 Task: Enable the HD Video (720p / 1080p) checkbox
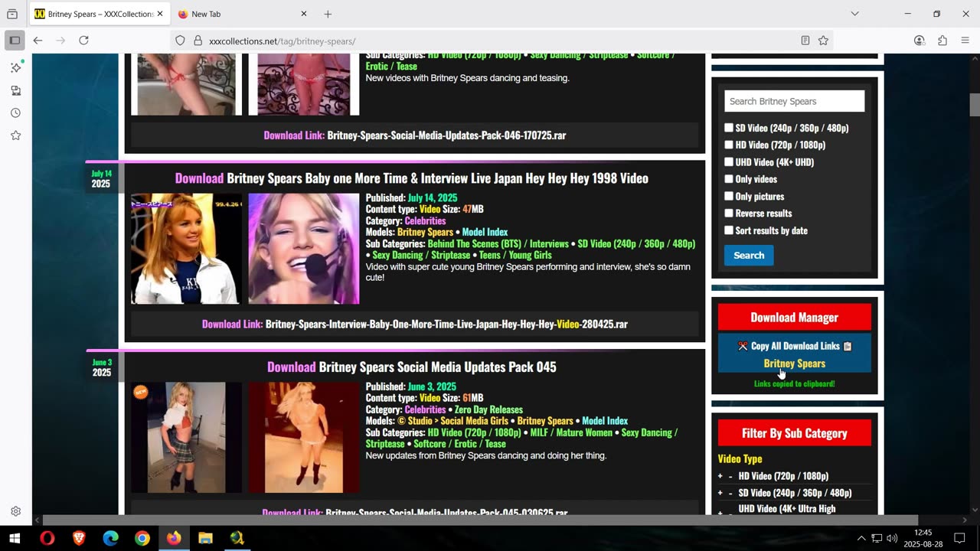tap(729, 145)
